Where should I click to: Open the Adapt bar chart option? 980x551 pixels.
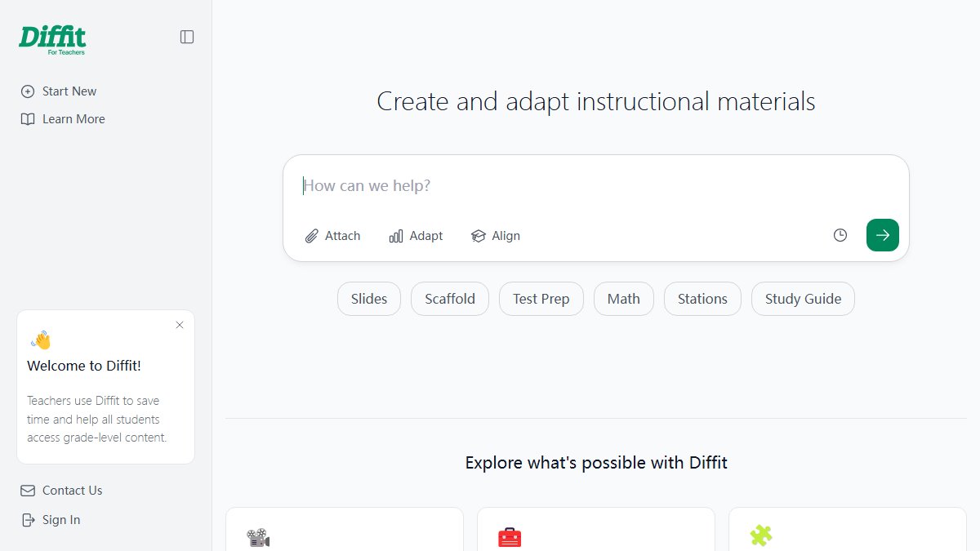[x=416, y=236]
